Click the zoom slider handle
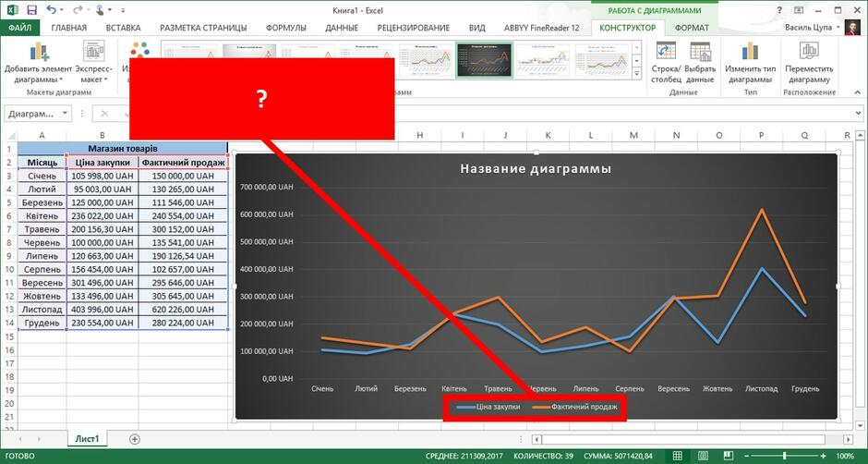Viewport: 868px width, 464px height. [x=784, y=456]
